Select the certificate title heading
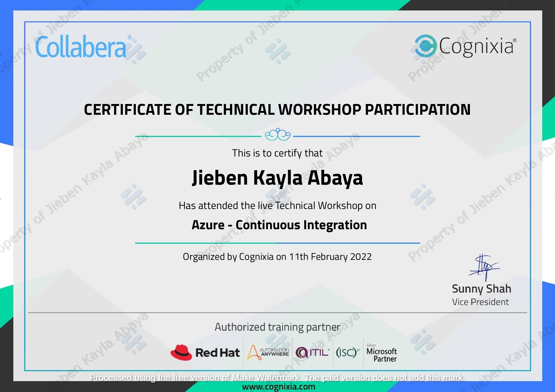This screenshot has width=555, height=392. pos(277,110)
